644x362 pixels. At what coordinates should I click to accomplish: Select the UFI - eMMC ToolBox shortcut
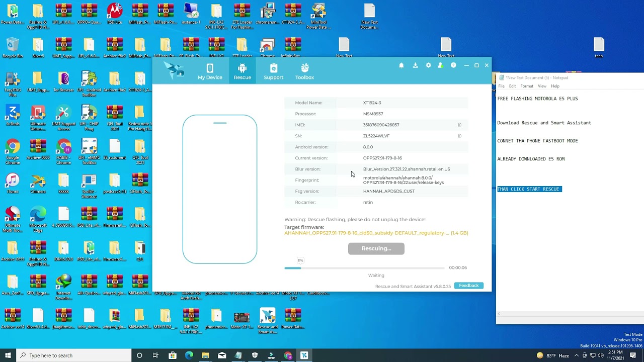[89, 152]
